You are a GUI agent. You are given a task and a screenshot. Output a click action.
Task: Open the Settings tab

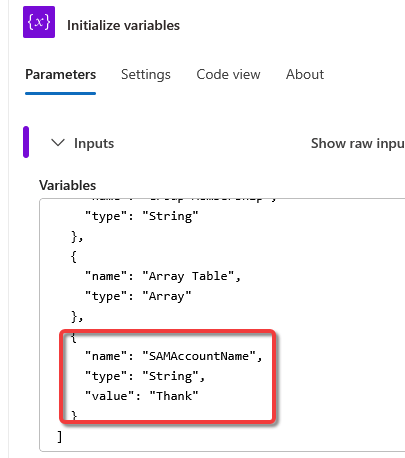pos(146,74)
